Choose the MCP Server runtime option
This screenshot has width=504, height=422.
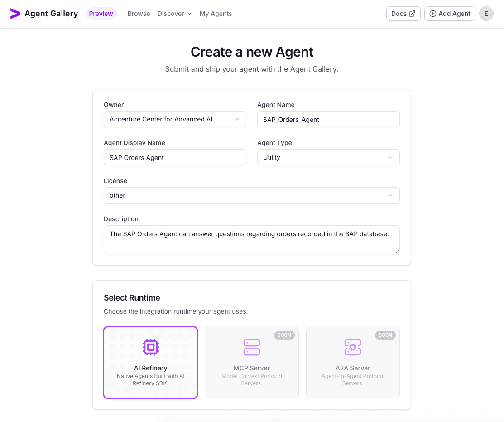[251, 363]
